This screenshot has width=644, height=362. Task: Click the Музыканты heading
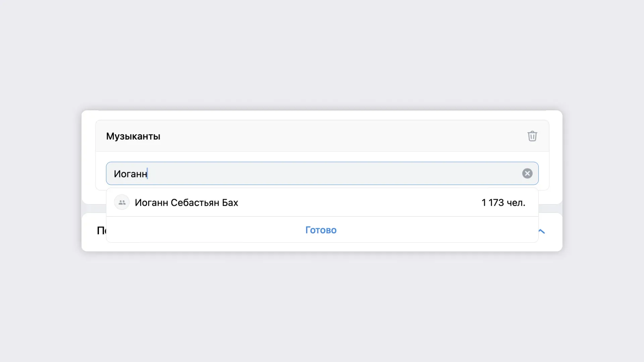pos(133,136)
